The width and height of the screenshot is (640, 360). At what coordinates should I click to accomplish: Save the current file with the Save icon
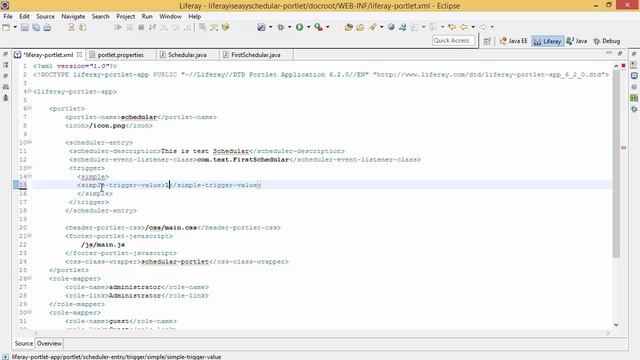[x=25, y=27]
